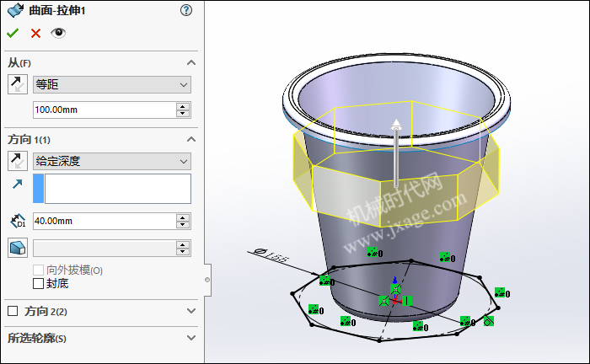Image resolution: width=590 pixels, height=364 pixels.
Task: Reverse direction button in From section
Action: [18, 84]
